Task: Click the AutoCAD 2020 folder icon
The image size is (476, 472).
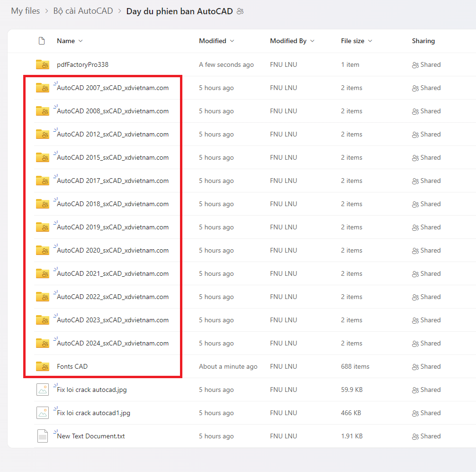Action: (42, 250)
